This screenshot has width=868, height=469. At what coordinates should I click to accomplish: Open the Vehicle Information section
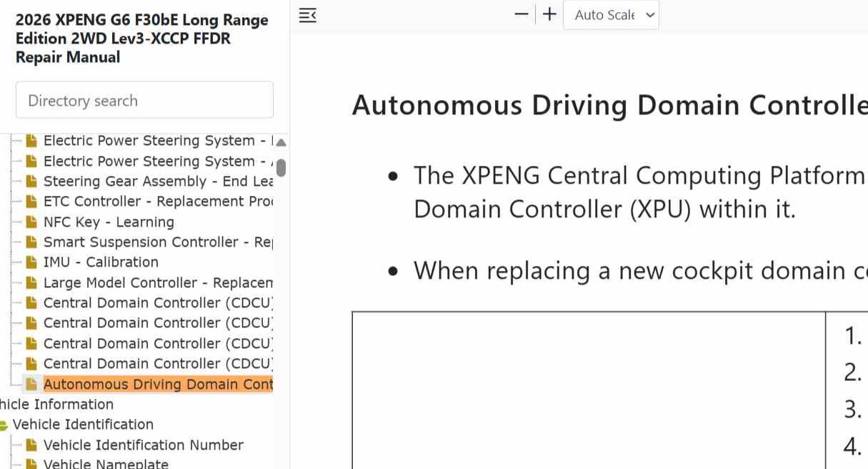click(x=57, y=404)
